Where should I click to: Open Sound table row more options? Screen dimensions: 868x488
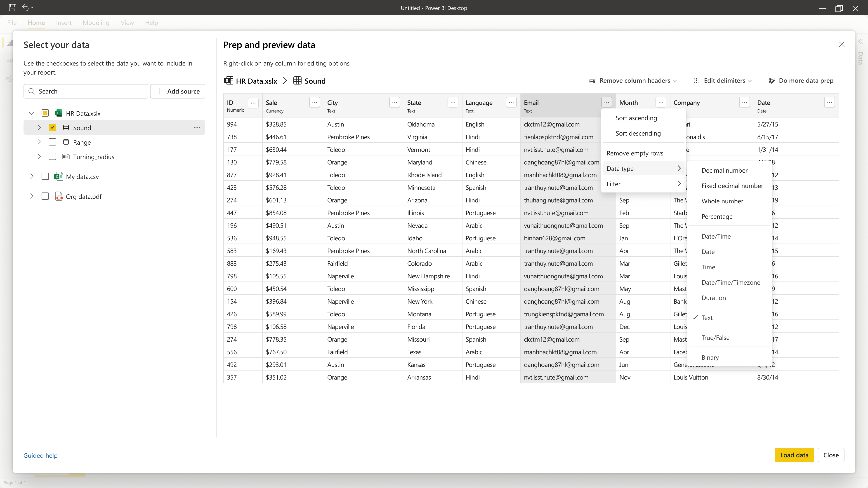pos(197,128)
